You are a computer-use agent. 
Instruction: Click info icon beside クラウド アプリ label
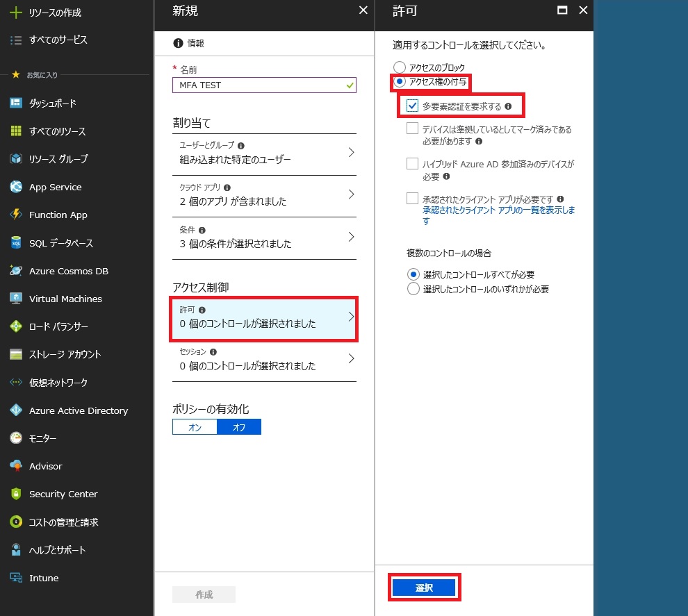coord(227,188)
